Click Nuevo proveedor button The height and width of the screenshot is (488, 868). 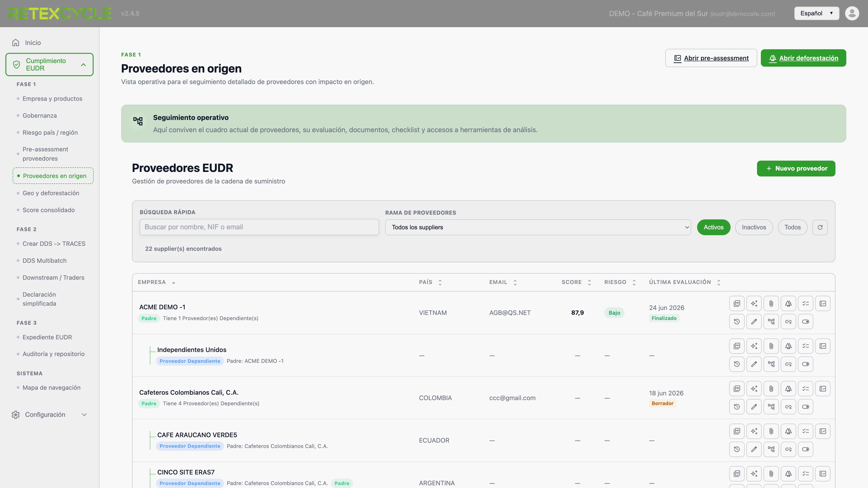pyautogui.click(x=796, y=168)
